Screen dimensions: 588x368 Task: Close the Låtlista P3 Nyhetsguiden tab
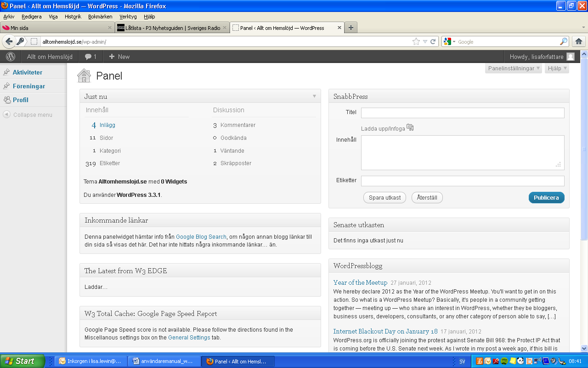tap(225, 28)
